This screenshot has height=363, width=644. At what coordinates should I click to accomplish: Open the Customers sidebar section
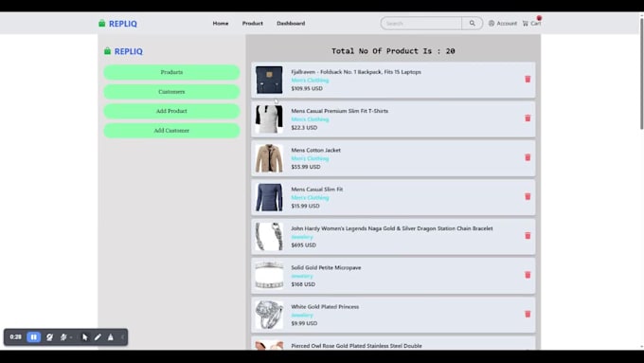click(x=171, y=92)
